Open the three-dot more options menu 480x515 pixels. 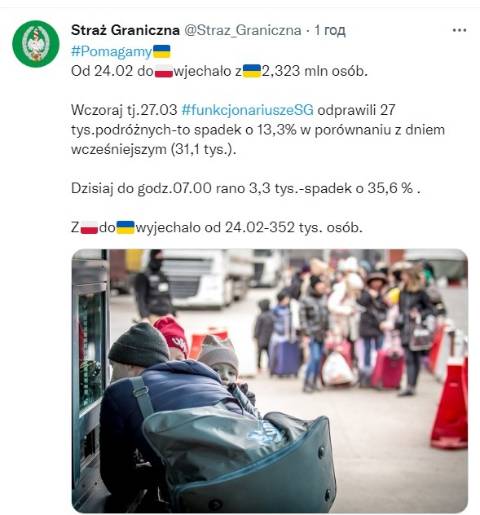pos(459,30)
